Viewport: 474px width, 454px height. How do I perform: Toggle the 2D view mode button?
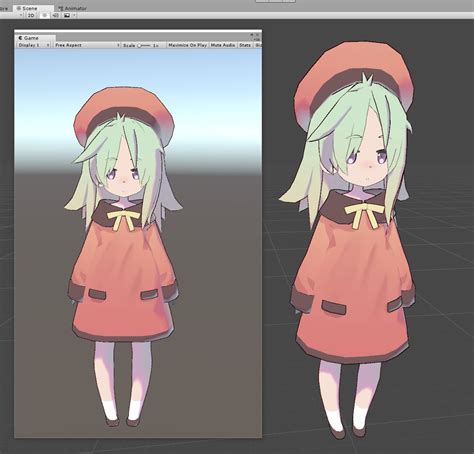pos(31,15)
